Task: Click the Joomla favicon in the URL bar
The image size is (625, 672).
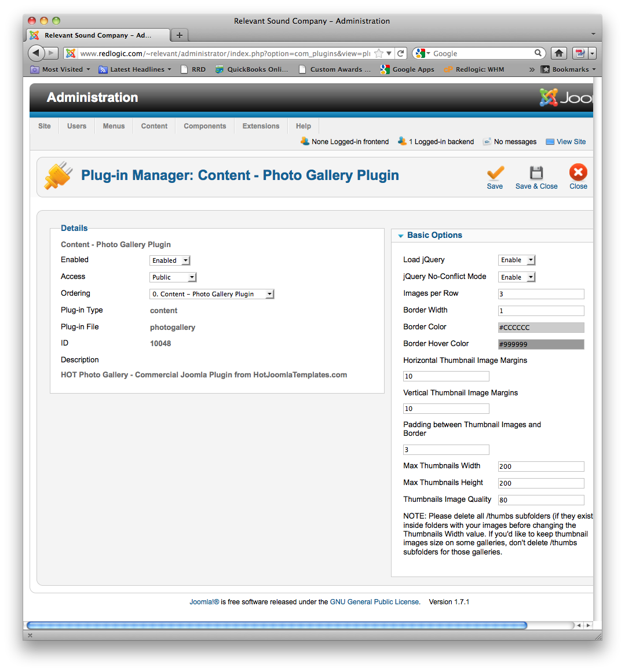Action: click(71, 53)
